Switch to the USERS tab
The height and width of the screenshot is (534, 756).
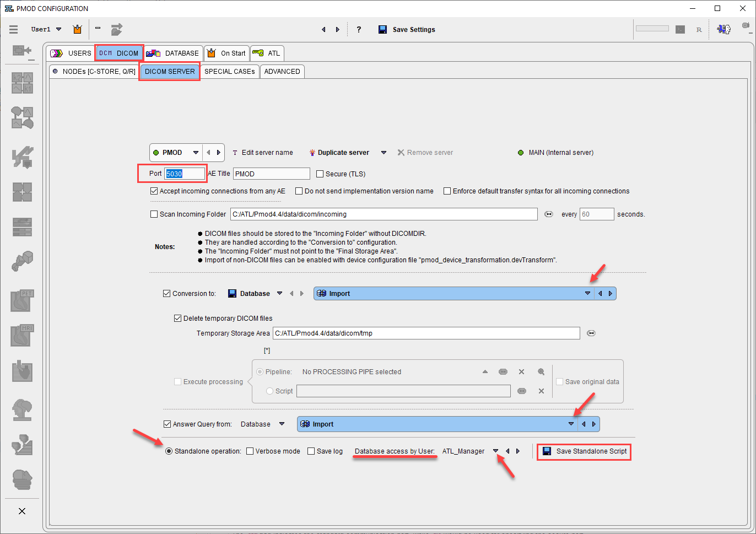pos(71,53)
